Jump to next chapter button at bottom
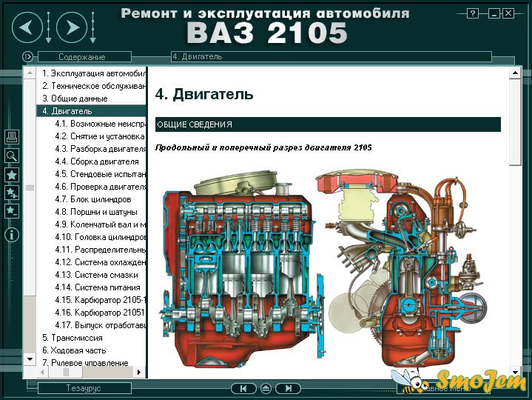 click(288, 388)
